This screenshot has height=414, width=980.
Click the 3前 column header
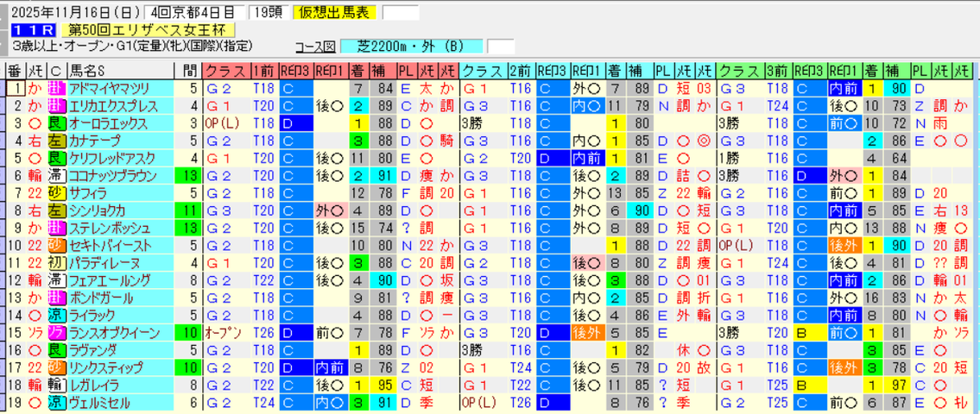point(778,70)
